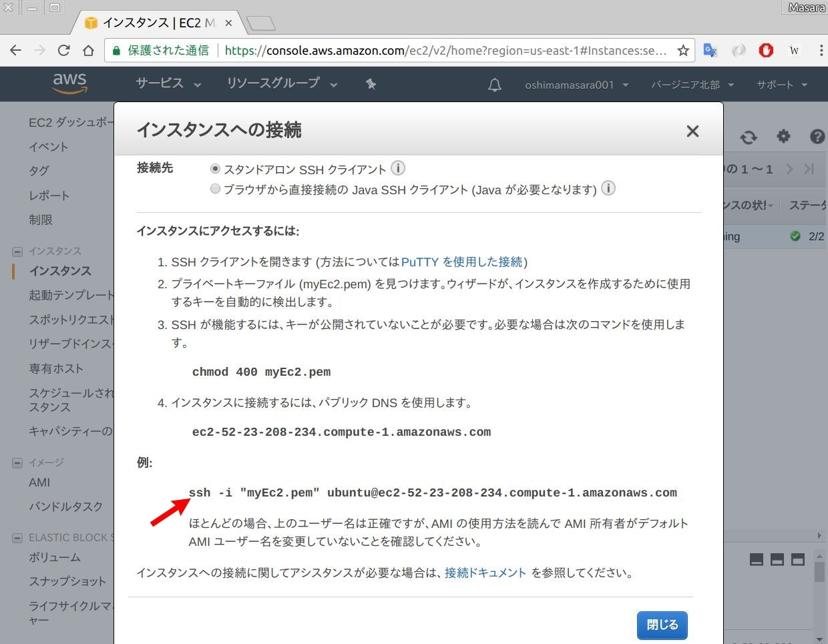Click the pin shortcut icon in AWS header

tap(371, 84)
